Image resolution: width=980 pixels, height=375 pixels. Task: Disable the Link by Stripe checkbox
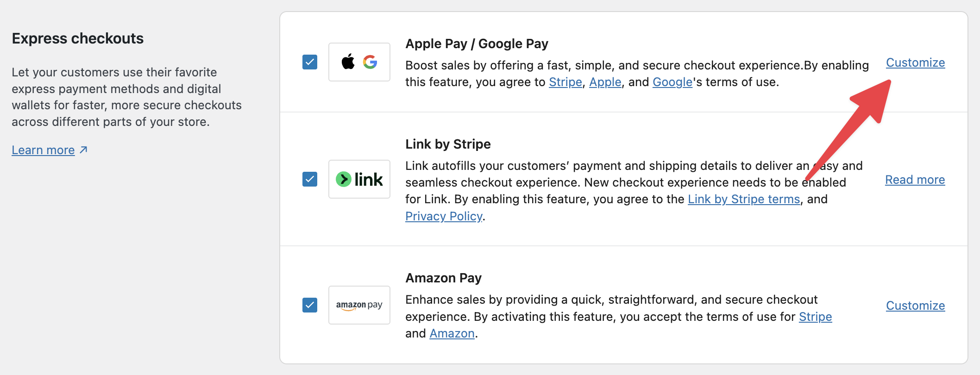310,179
